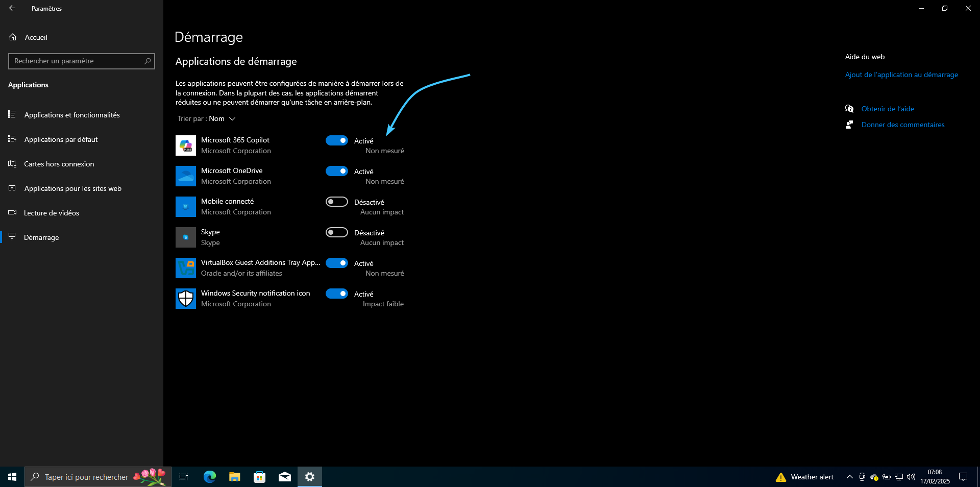Click the Microsoft OneDrive app icon
Screen dimensions: 980x487
[x=186, y=176]
